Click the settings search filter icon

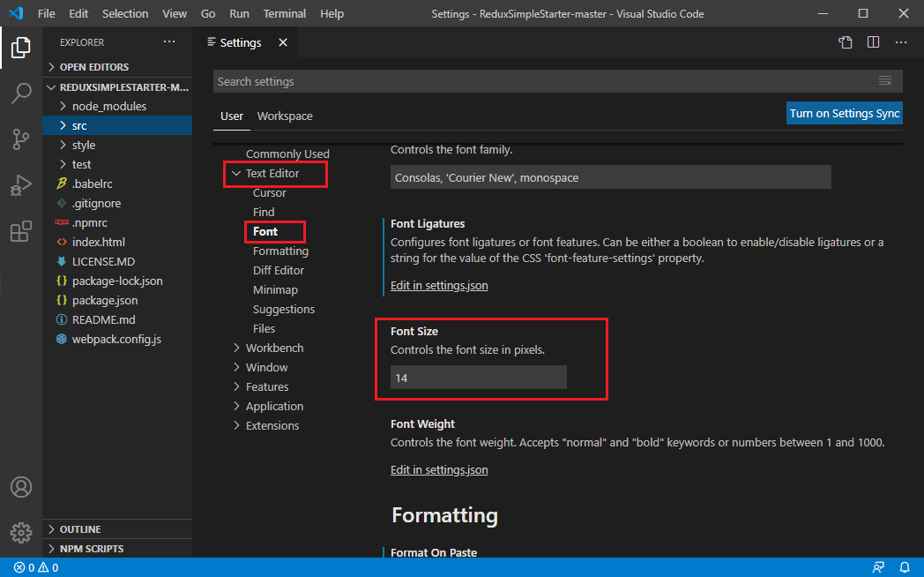coord(885,81)
